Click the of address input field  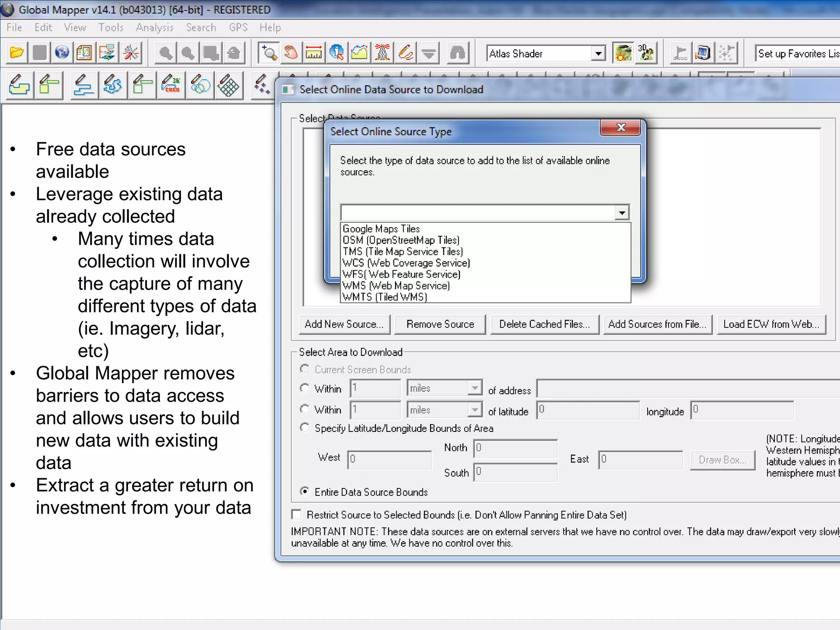(x=688, y=388)
